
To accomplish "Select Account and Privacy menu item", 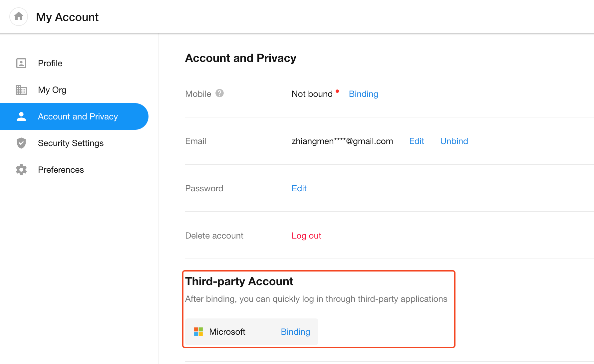I will point(78,116).
